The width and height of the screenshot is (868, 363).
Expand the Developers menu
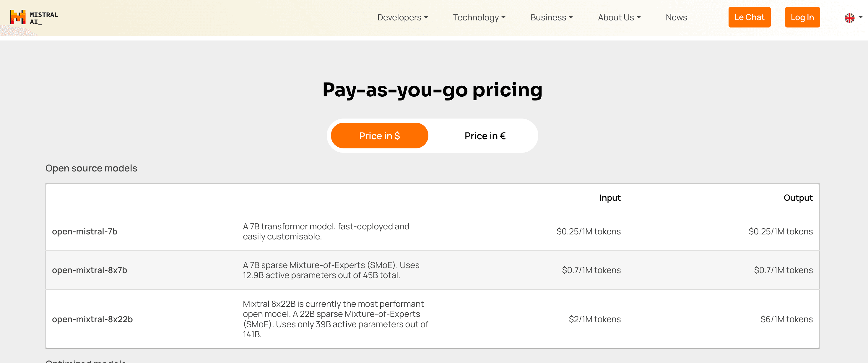pyautogui.click(x=402, y=17)
